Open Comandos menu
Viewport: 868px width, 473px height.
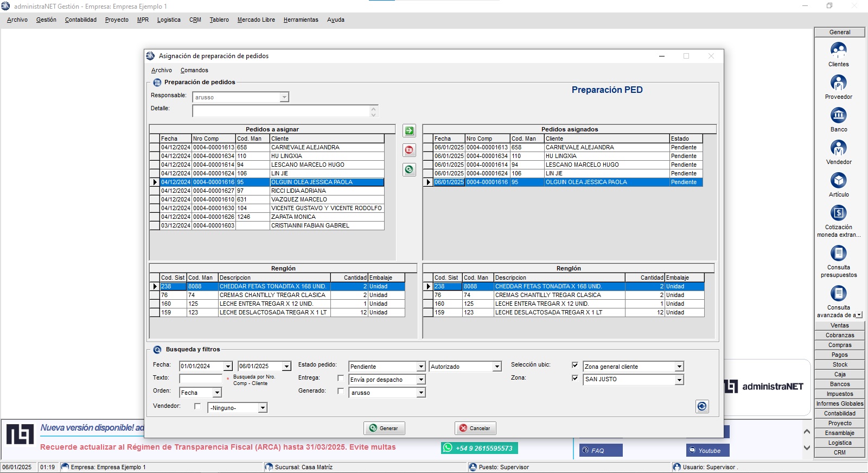(x=194, y=71)
